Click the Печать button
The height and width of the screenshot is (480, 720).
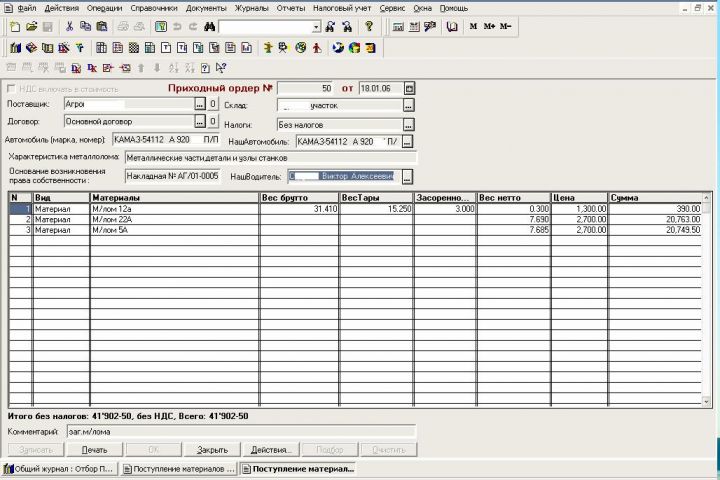pos(95,450)
